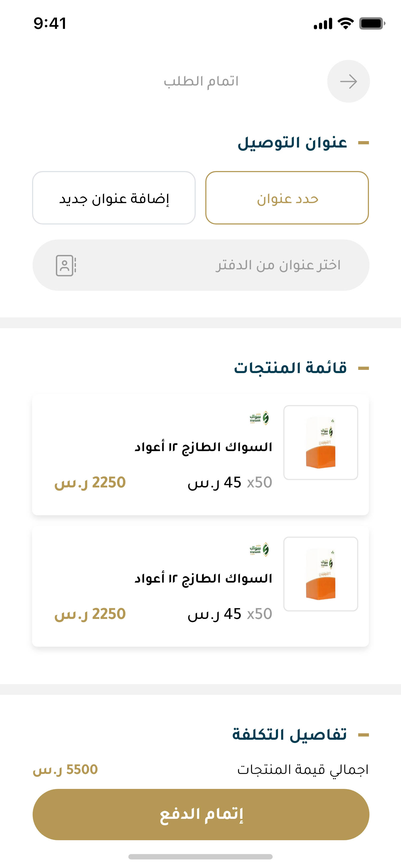Tap the home indicator bar
The height and width of the screenshot is (868, 401).
coord(200,857)
